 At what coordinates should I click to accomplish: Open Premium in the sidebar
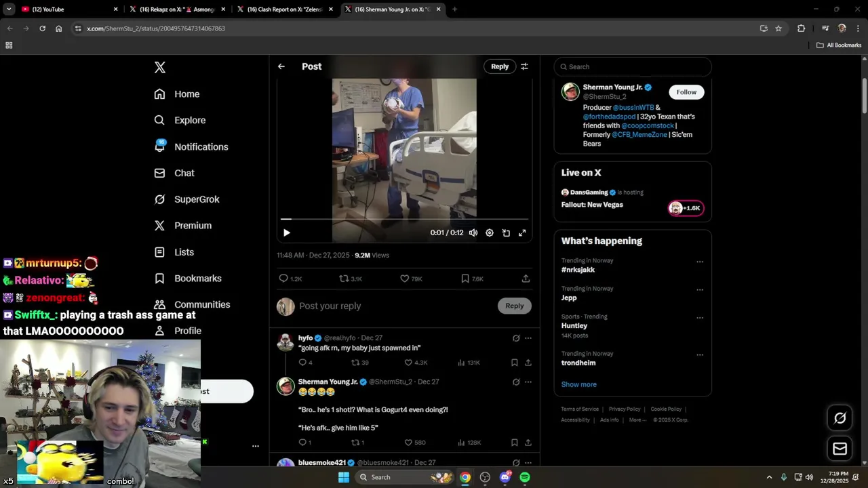pyautogui.click(x=183, y=226)
